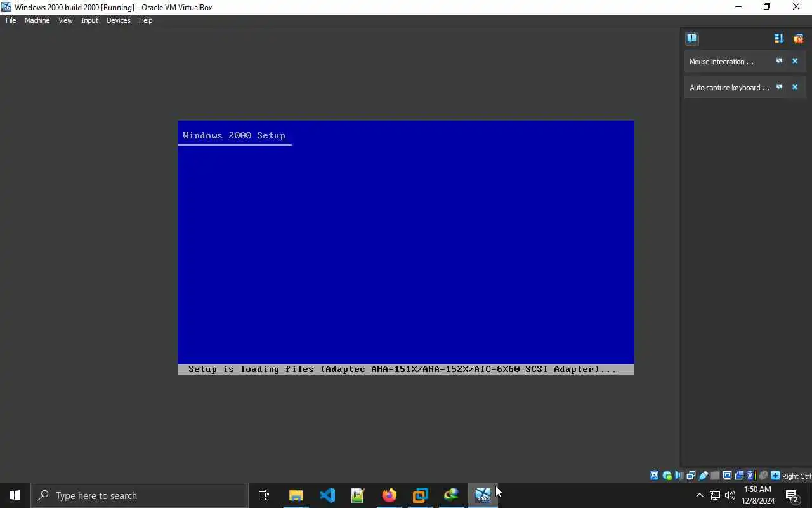
Task: Click the Mouse integration notification text
Action: tap(721, 62)
